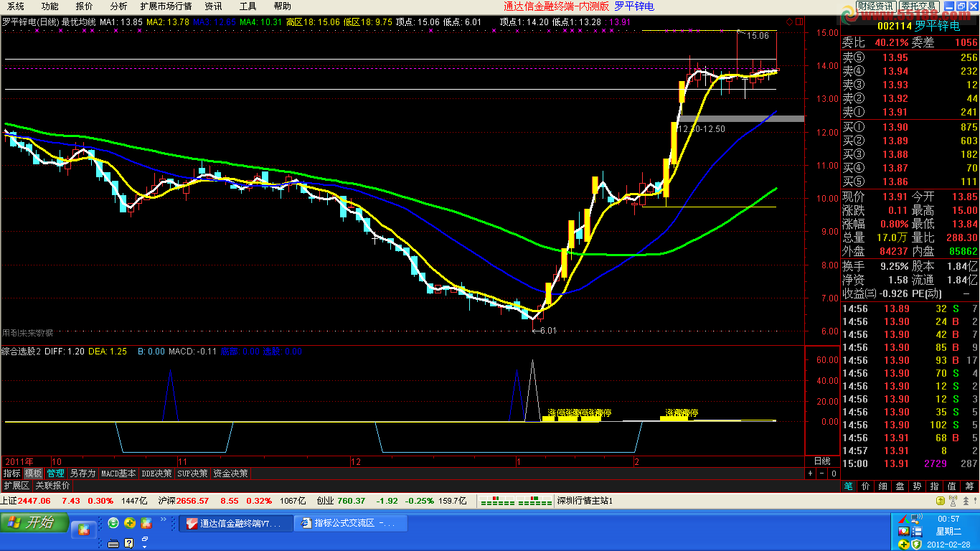Select the 筹 tab in quote panel
This screenshot has height=551, width=980.
coord(970,486)
